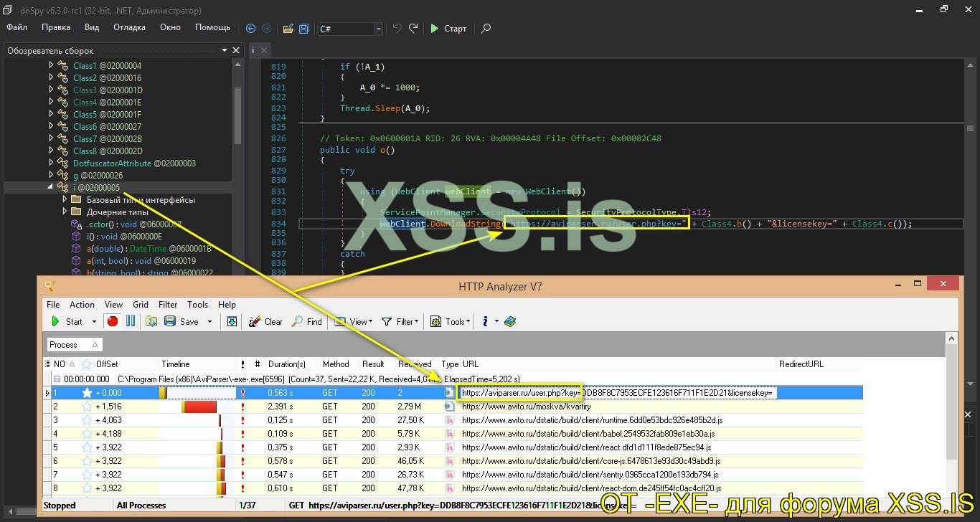Click the type icon of the user.php request
Viewport: 980px width, 522px height.
(x=450, y=393)
